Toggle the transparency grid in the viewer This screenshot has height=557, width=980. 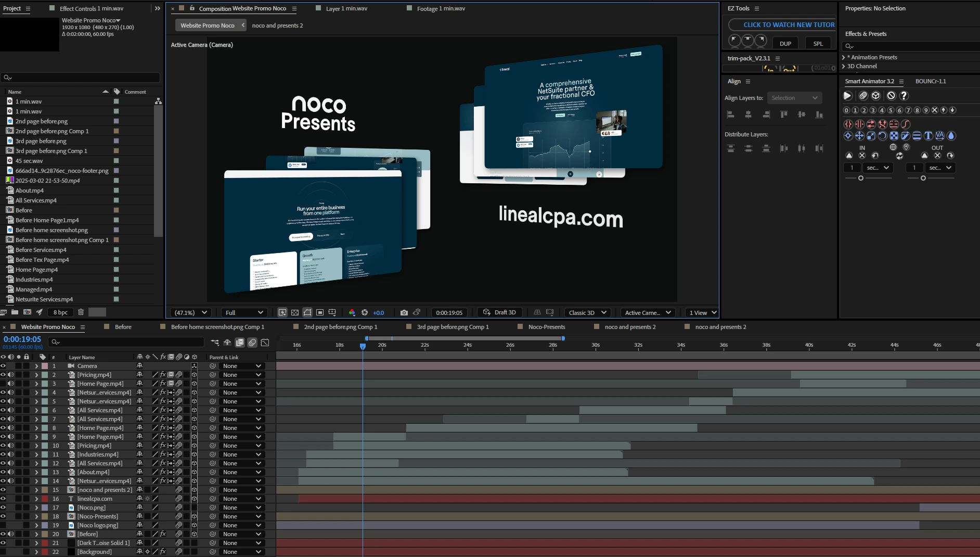(x=295, y=312)
